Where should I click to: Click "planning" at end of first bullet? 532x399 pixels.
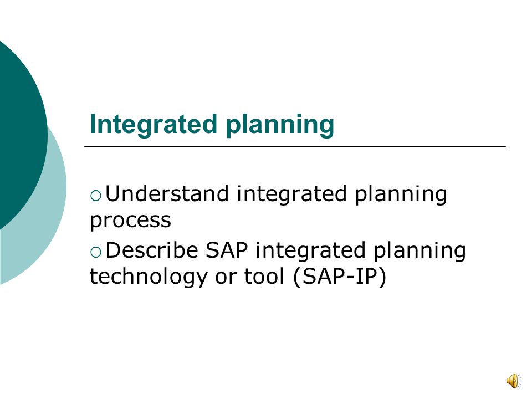[x=401, y=195]
